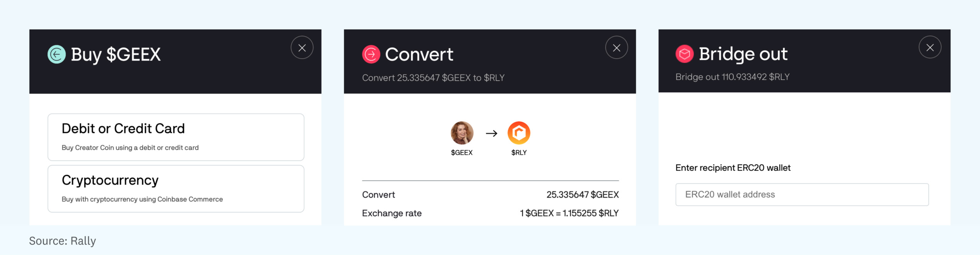The height and width of the screenshot is (255, 980).
Task: Click the 1.155255 $RLY exchange rate value
Action: point(569,213)
